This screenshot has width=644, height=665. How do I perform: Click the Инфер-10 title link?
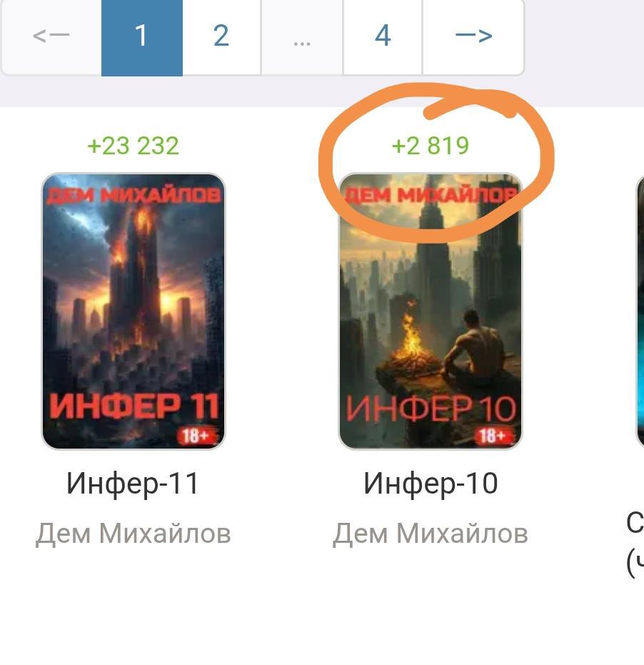pos(431,484)
